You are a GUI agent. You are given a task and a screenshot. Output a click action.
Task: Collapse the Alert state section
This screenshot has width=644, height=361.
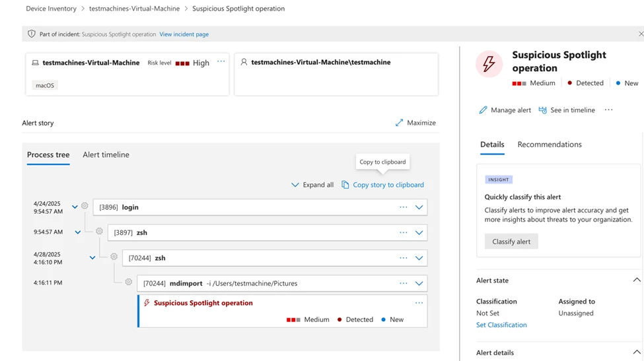pyautogui.click(x=636, y=280)
